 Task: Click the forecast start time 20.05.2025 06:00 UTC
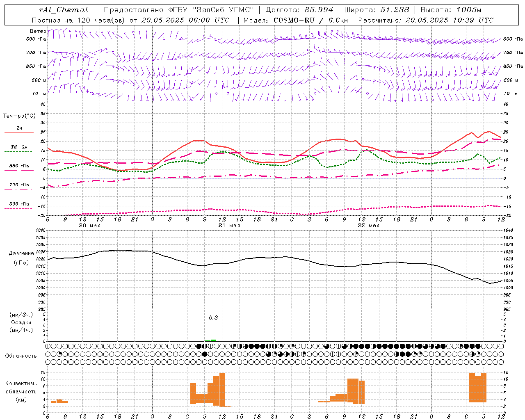(185, 20)
